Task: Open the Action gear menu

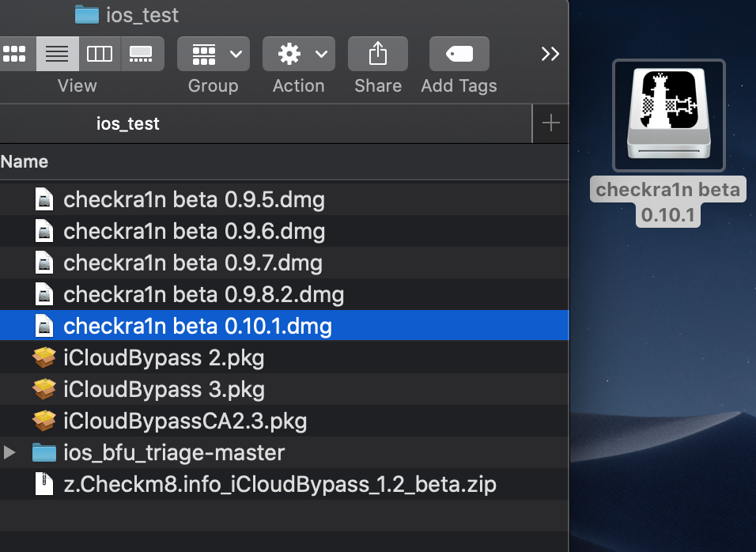Action: pos(299,54)
